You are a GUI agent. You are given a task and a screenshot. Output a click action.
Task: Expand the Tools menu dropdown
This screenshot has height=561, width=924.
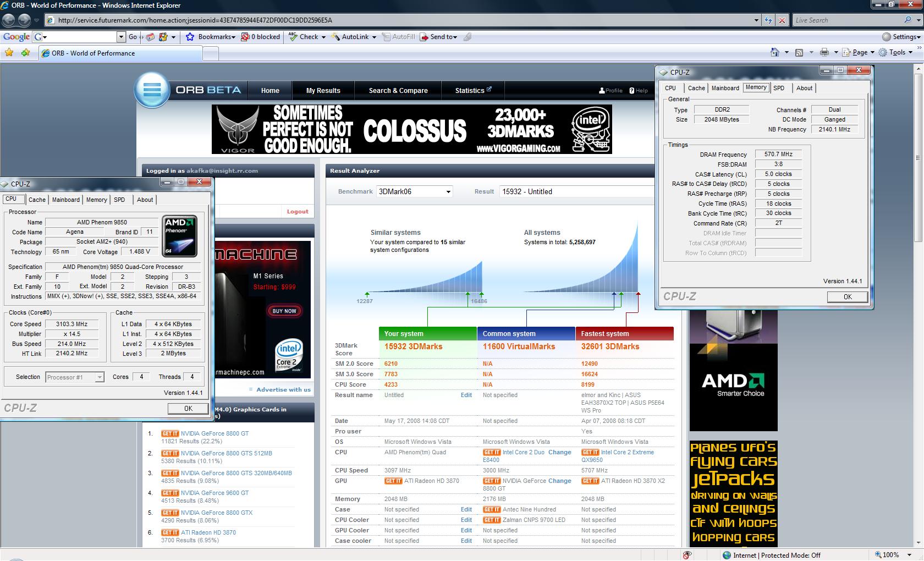coord(910,52)
